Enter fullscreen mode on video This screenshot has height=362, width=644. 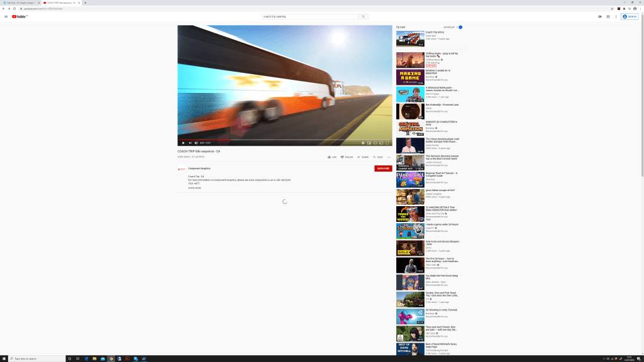387,143
